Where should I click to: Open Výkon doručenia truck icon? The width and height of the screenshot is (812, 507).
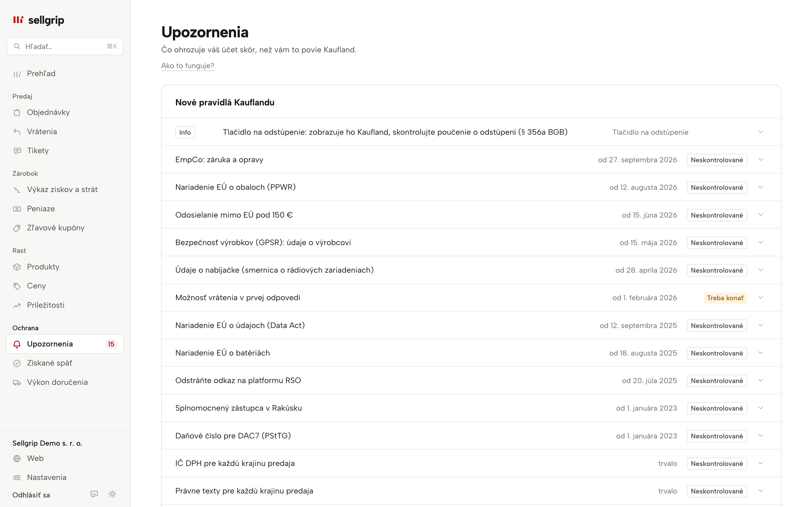click(17, 382)
